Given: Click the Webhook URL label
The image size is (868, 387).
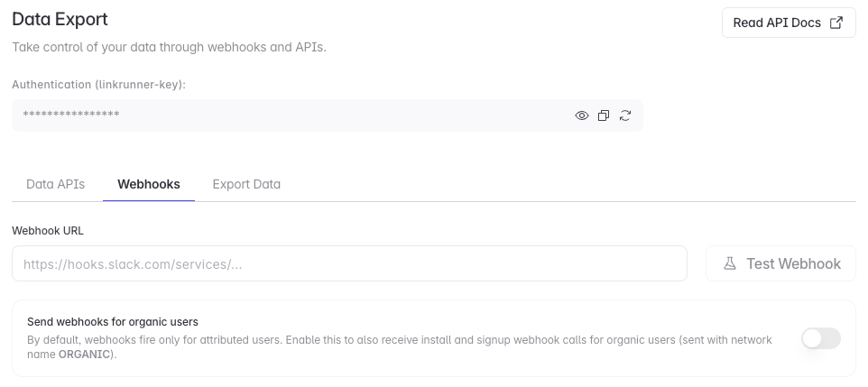Looking at the screenshot, I should [x=48, y=231].
